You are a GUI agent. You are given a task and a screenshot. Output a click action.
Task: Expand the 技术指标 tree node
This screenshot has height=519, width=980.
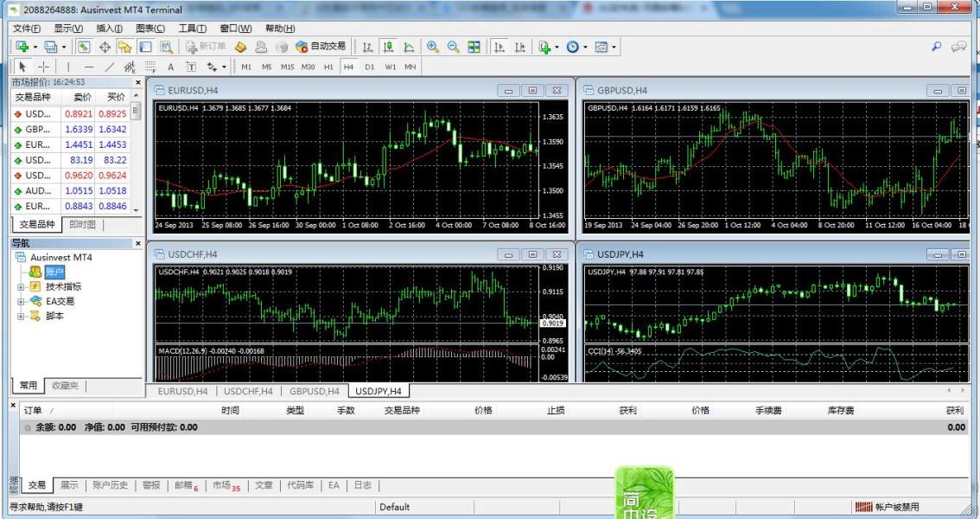tap(20, 286)
